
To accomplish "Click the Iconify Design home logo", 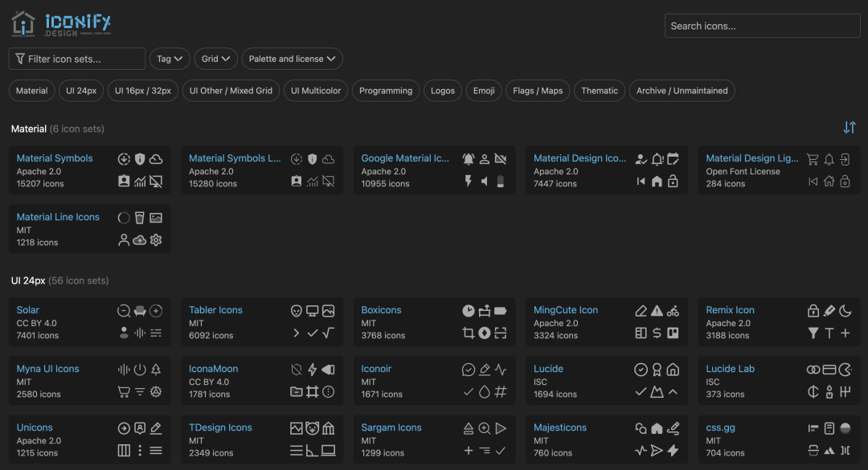I will 61,24.
